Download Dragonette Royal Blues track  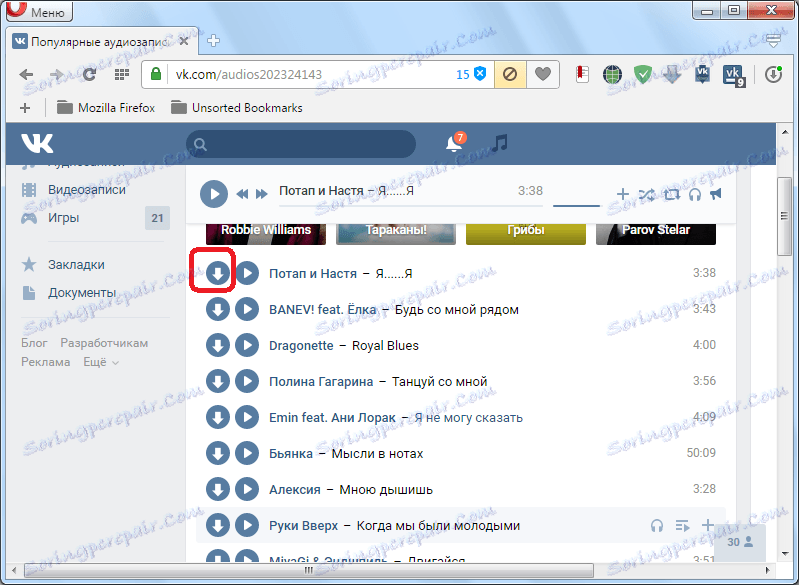(218, 345)
